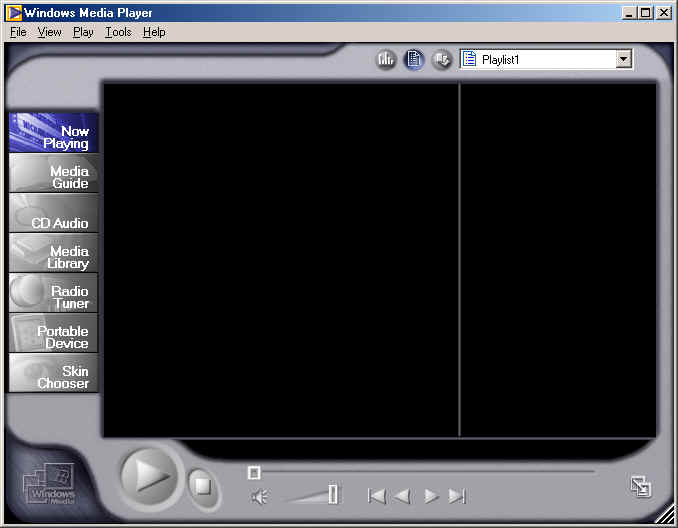678x528 pixels.
Task: Open the Media Library tab
Action: pyautogui.click(x=54, y=253)
